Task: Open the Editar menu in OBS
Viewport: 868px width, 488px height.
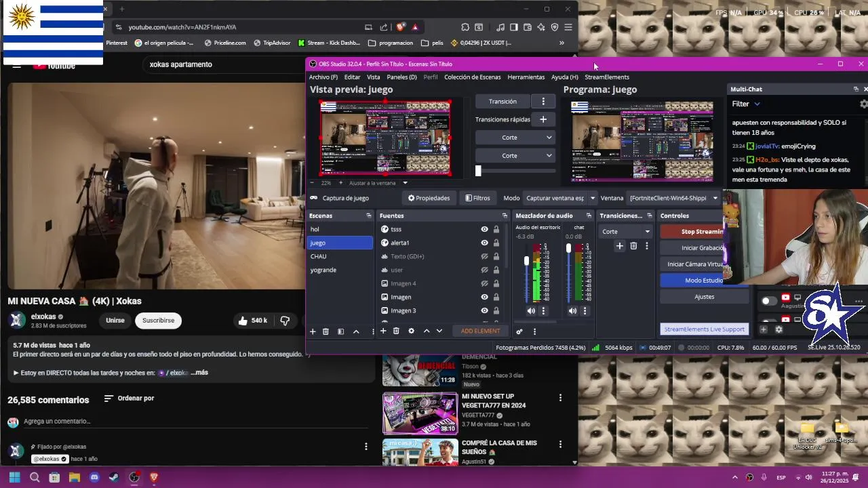Action: [352, 77]
